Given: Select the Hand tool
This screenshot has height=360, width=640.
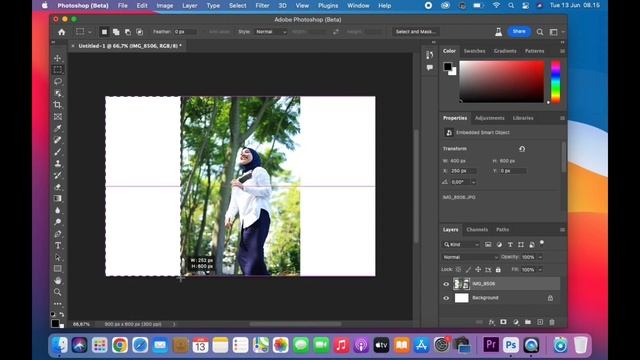Looking at the screenshot, I should 58,280.
